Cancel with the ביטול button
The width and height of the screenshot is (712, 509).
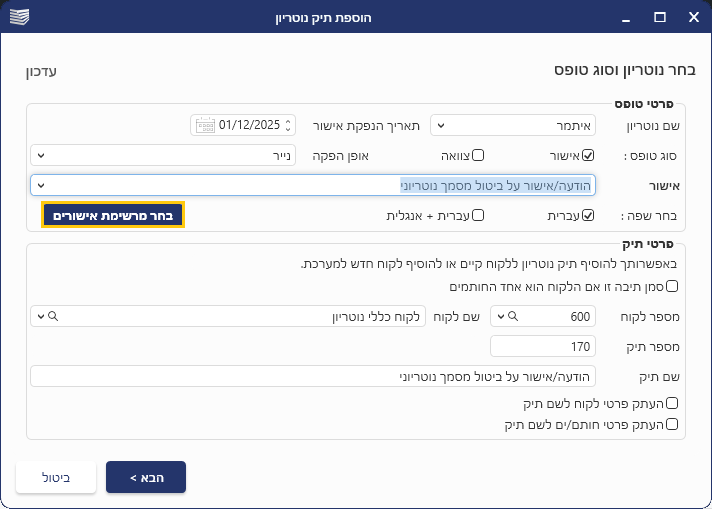tap(56, 477)
